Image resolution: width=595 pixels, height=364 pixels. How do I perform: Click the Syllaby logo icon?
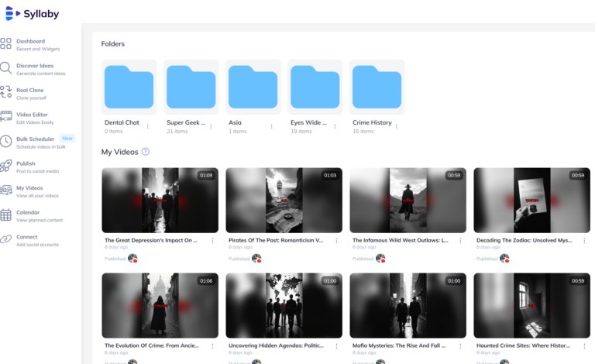click(12, 14)
